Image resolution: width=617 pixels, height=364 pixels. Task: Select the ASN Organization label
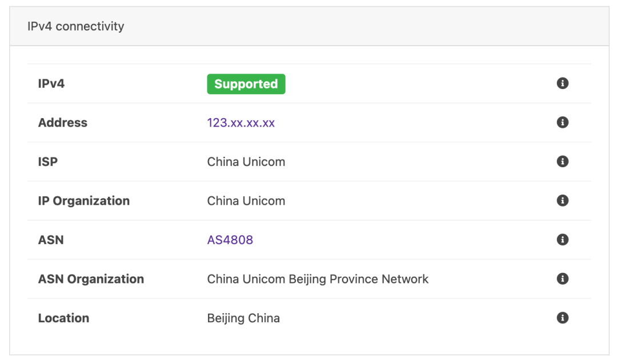pos(91,279)
